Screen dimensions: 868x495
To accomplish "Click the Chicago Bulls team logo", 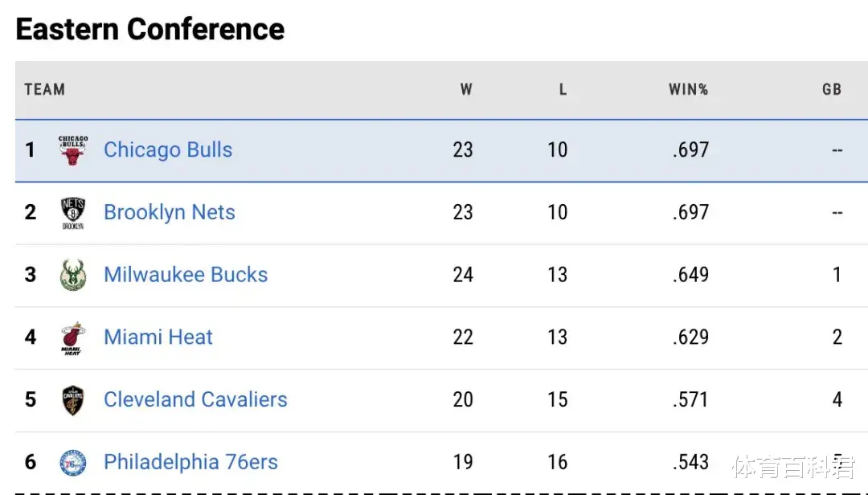I will click(x=73, y=150).
